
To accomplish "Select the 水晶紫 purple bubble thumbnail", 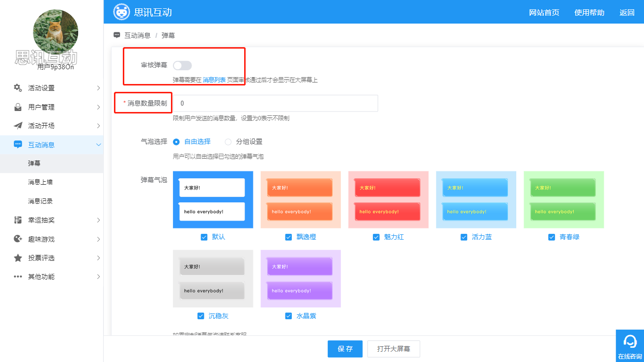I will coord(301,278).
